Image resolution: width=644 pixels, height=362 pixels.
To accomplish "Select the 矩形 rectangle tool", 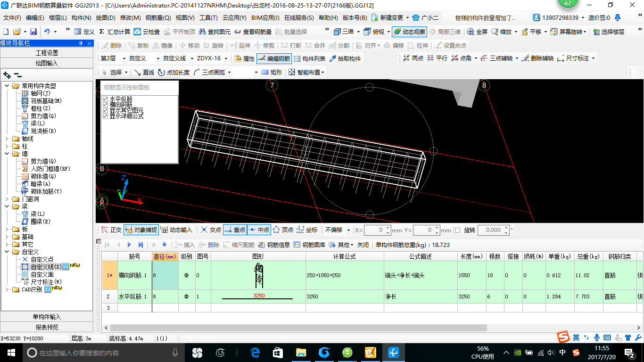I will coord(272,72).
